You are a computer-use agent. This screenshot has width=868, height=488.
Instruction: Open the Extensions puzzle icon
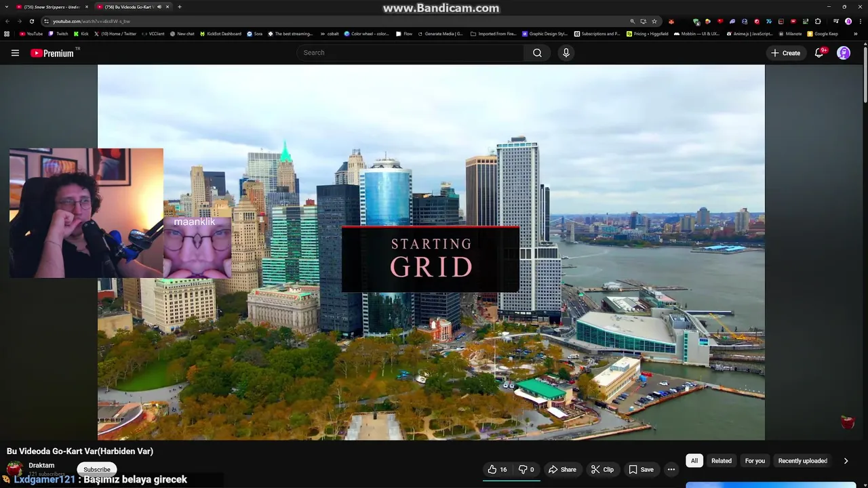pyautogui.click(x=818, y=21)
